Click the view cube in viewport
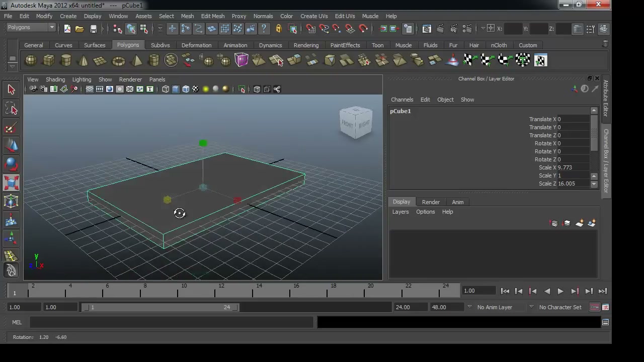This screenshot has height=362, width=644. pyautogui.click(x=356, y=123)
